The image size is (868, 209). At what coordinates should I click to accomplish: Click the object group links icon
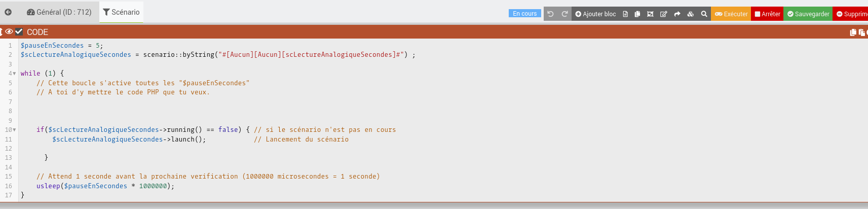click(x=650, y=14)
